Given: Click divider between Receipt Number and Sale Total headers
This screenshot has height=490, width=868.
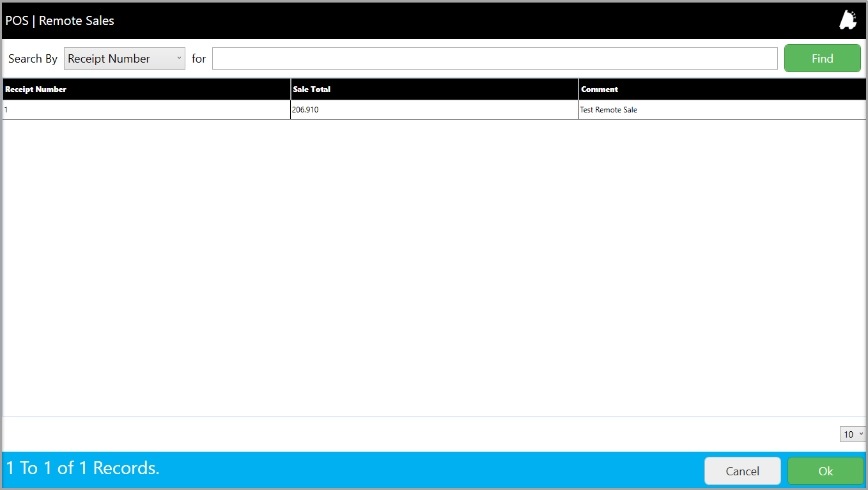Looking at the screenshot, I should [290, 89].
